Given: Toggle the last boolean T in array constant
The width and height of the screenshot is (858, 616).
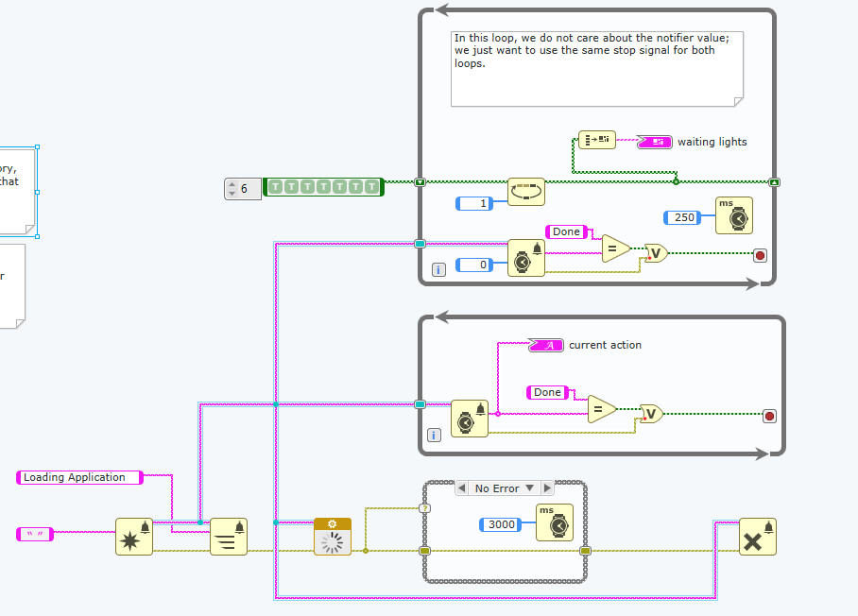Looking at the screenshot, I should [x=372, y=187].
